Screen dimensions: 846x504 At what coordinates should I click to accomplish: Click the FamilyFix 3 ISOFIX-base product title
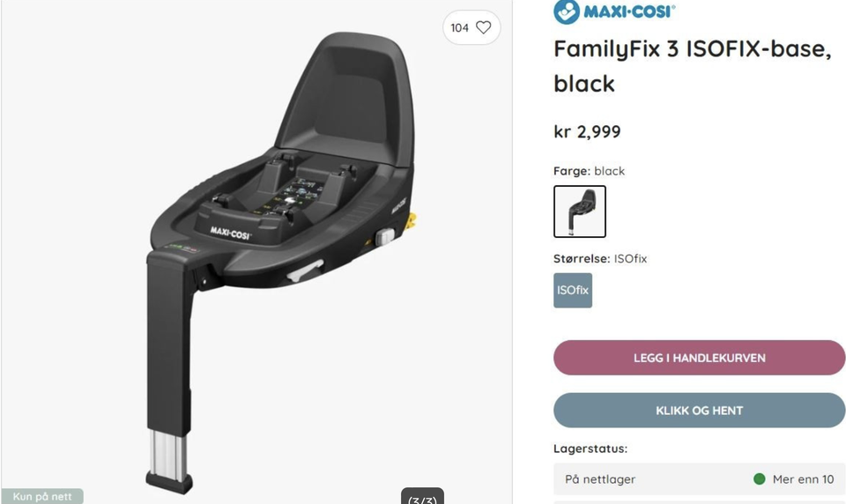coord(693,66)
